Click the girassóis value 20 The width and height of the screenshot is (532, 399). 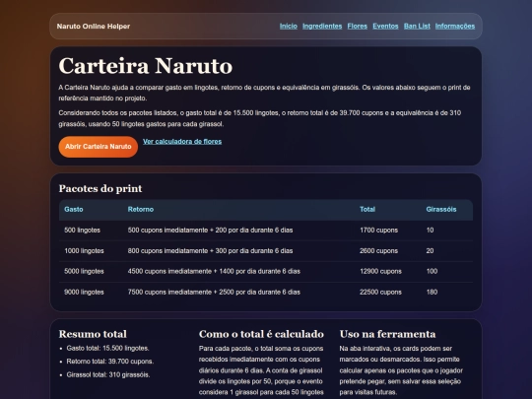(430, 251)
